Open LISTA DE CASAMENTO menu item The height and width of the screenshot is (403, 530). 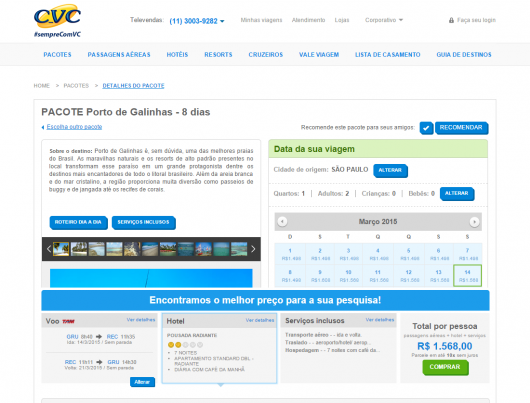coord(387,54)
